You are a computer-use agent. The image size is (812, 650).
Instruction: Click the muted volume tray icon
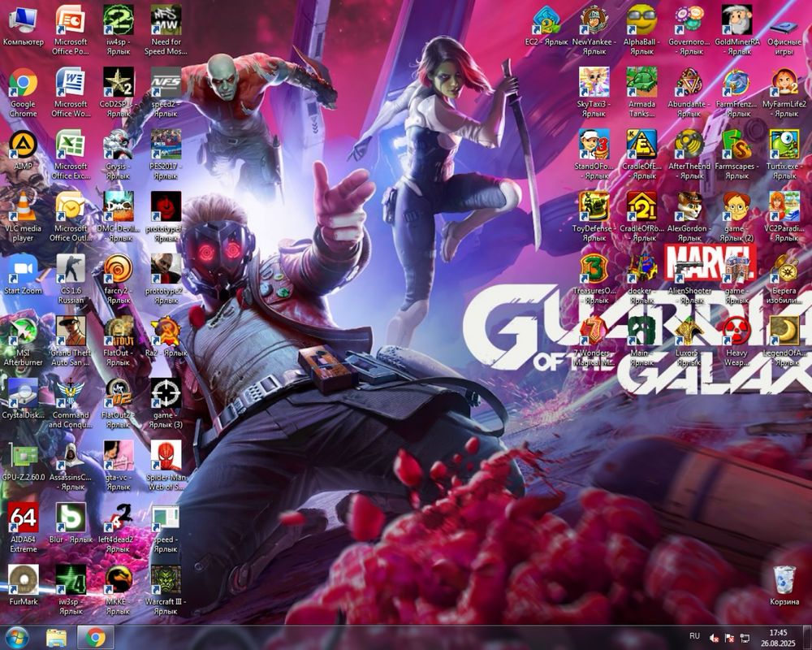(x=714, y=638)
